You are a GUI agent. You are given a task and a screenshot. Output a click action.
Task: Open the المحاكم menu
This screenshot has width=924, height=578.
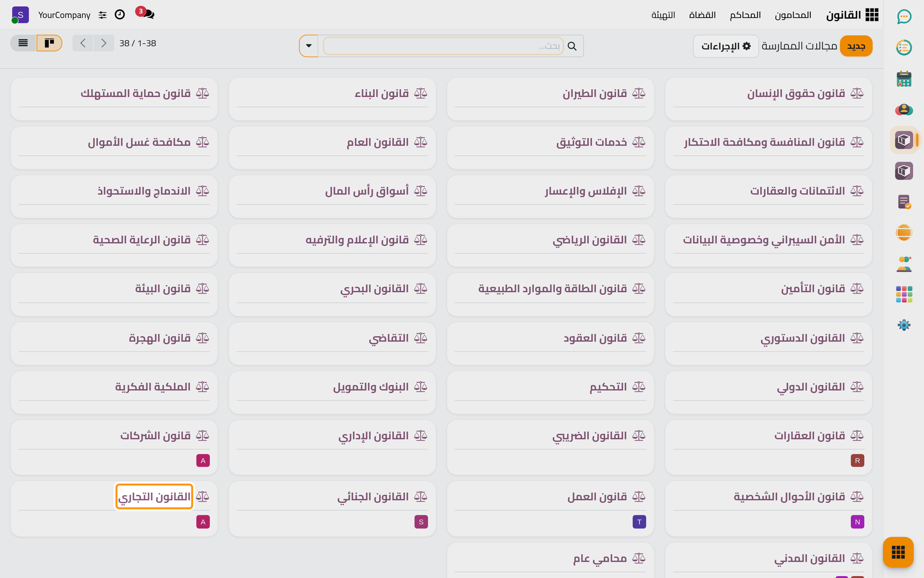point(745,15)
